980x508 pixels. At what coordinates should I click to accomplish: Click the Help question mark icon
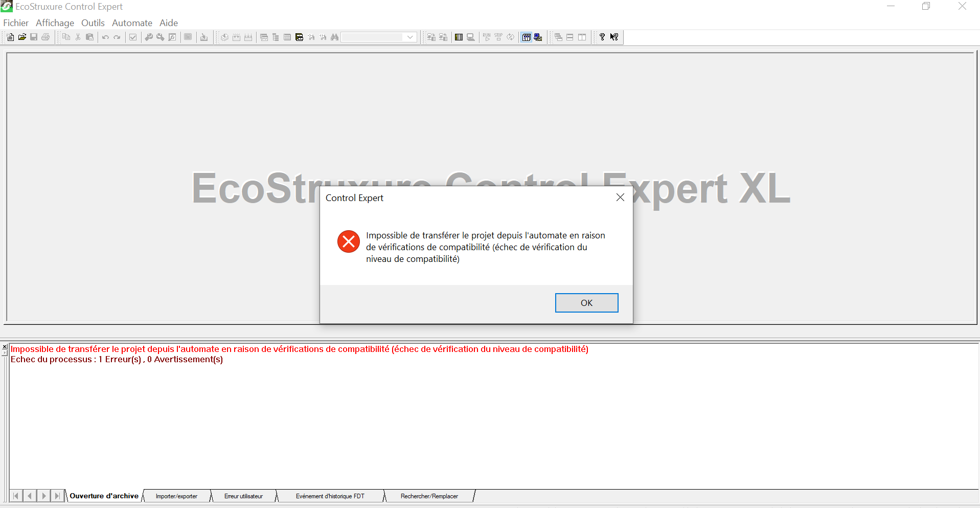coord(602,37)
